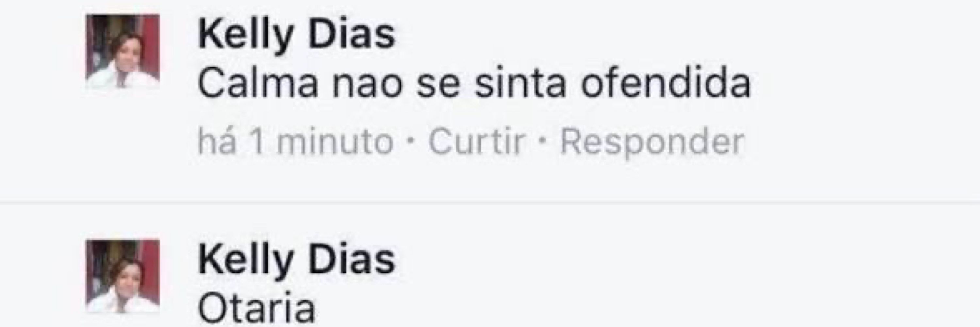Select the comment 'Calma nao se sinta ofendida'

click(x=474, y=84)
